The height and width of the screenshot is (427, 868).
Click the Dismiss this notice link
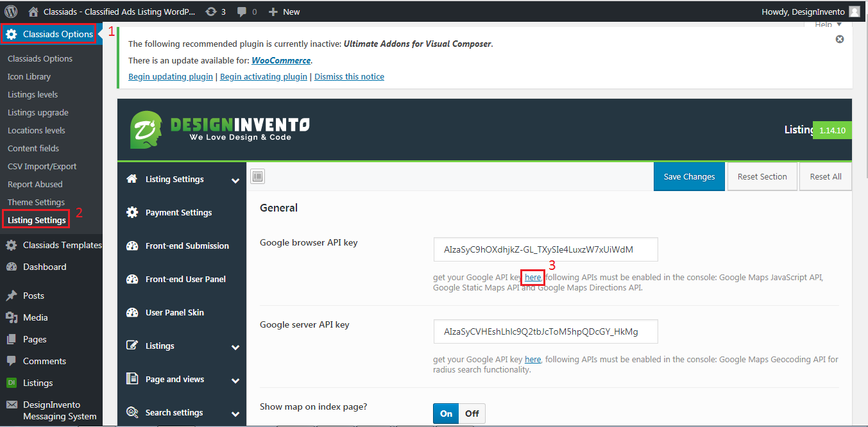point(349,76)
